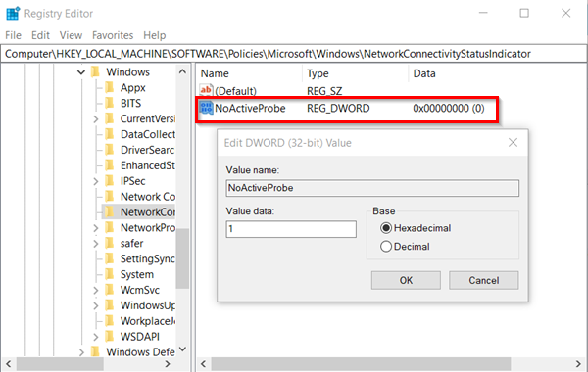Click the (Default) string value icon

pyautogui.click(x=206, y=91)
